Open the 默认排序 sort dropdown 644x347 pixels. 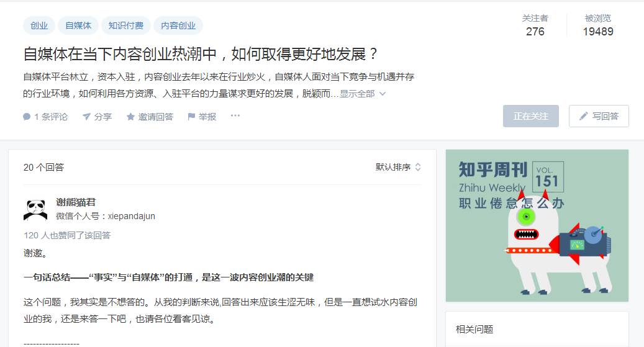coord(398,167)
